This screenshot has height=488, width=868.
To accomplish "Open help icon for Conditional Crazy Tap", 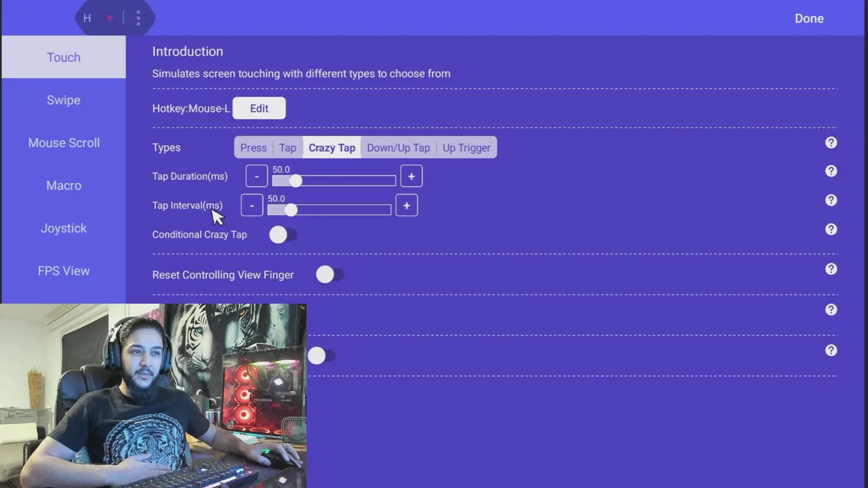I will click(x=831, y=230).
